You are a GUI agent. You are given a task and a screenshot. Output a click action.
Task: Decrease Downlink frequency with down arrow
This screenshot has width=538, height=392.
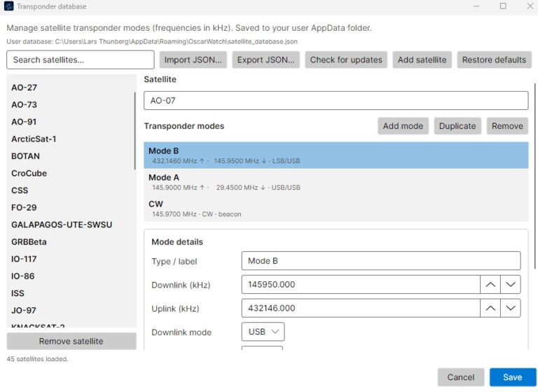tap(511, 284)
